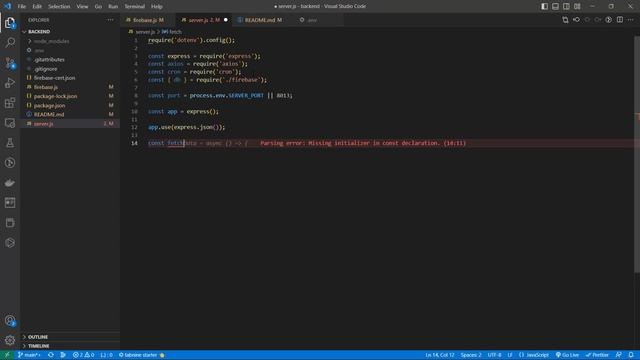Open the Help menu
Image resolution: width=640 pixels, height=360 pixels.
(157, 7)
